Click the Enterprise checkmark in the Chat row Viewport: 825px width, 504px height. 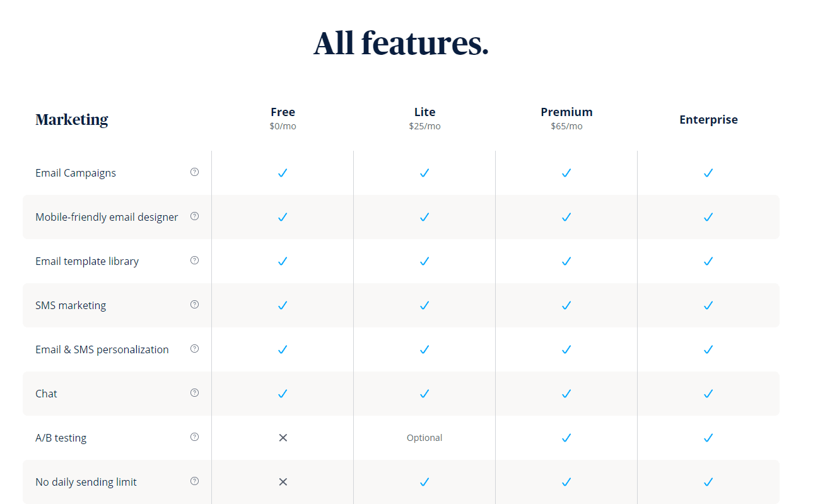[x=708, y=394]
